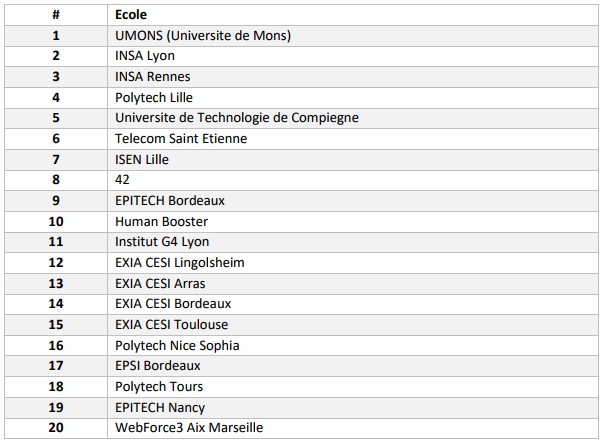Click Polytech Lille in the list
This screenshot has width=606, height=443.
(x=154, y=97)
